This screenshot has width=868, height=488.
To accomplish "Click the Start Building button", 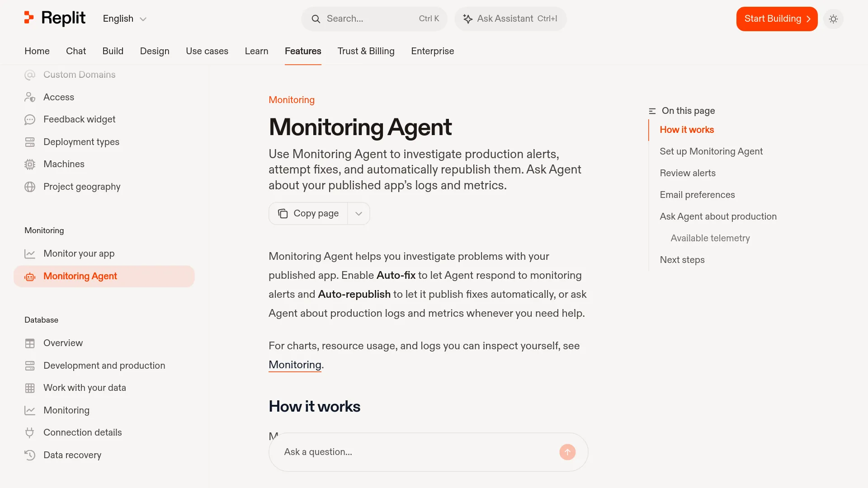I will point(777,19).
